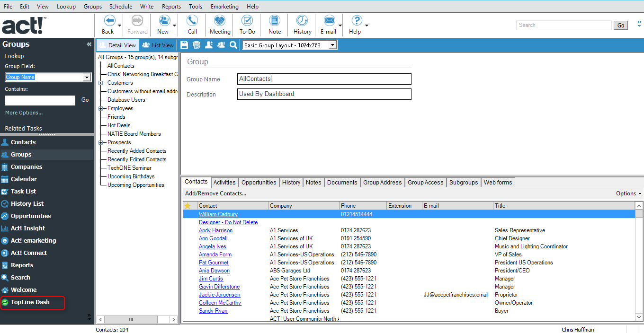Click the Back navigation icon
The height and width of the screenshot is (333, 644).
click(x=109, y=21)
